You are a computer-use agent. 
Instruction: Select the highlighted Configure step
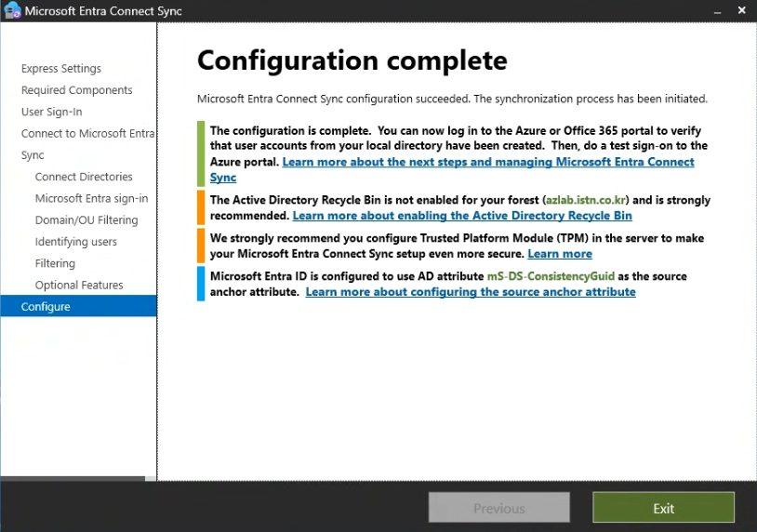[79, 307]
